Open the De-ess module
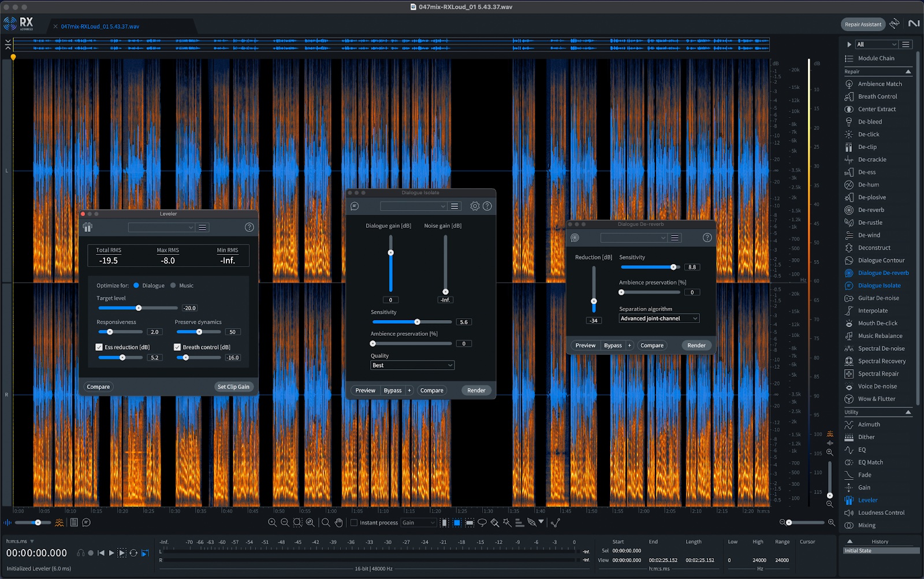 pyautogui.click(x=866, y=172)
